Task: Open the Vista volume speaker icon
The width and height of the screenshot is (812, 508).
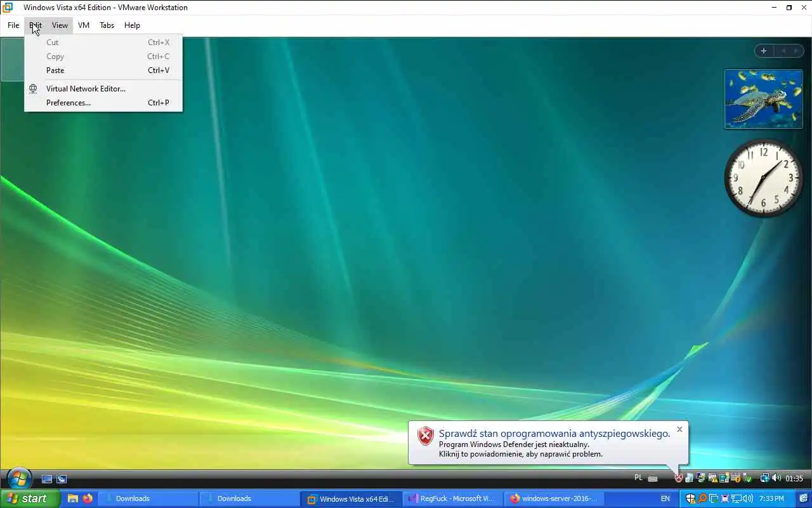Action: point(776,478)
